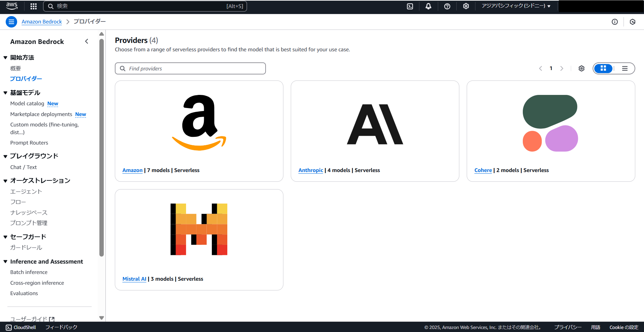Click the sidebar scrollbar down arrow
The width and height of the screenshot is (644, 332).
point(102,318)
